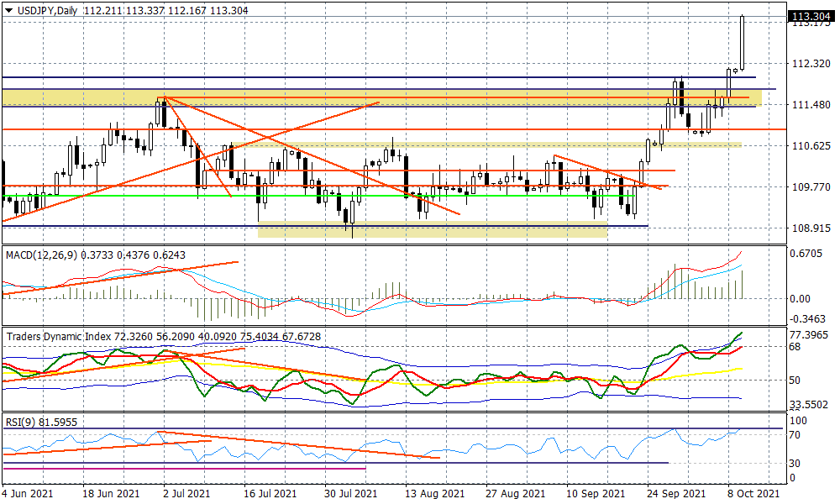The image size is (840, 504).
Task: Click the RSI scale level 30
Action: tap(795, 464)
